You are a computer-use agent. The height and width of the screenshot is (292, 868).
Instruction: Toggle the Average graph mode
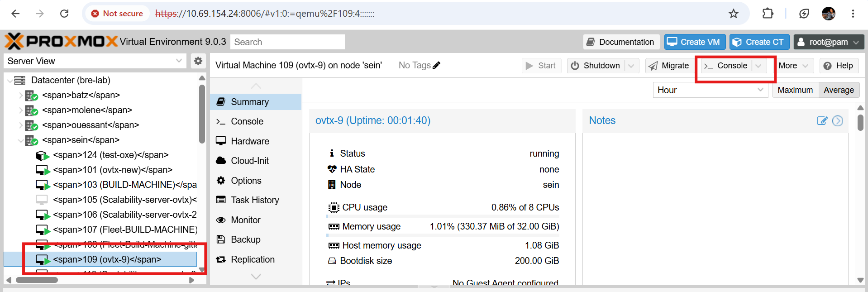(839, 90)
